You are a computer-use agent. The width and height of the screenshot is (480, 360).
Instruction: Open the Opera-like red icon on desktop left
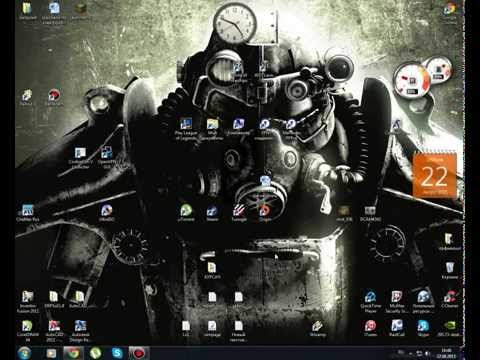pos(54,98)
